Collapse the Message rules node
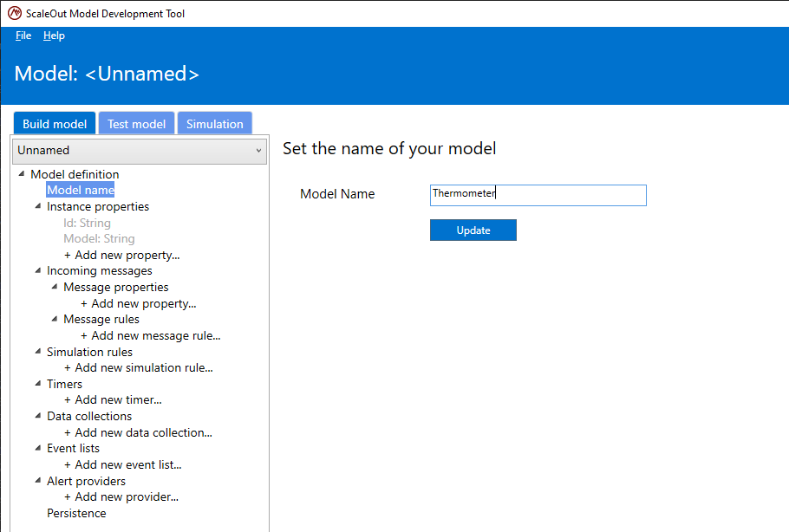Screen dimensions: 789x532 click(x=55, y=318)
